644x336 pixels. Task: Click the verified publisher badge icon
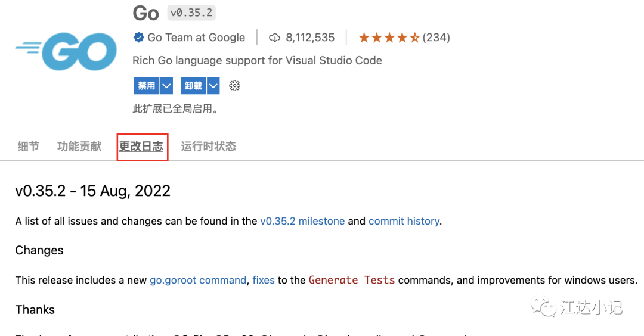pyautogui.click(x=138, y=38)
